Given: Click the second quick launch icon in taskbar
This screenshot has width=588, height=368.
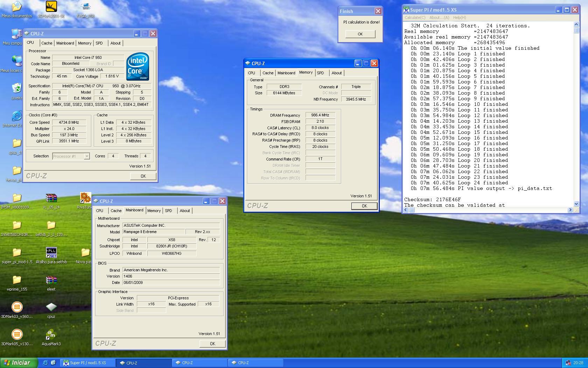Looking at the screenshot, I should [53, 363].
